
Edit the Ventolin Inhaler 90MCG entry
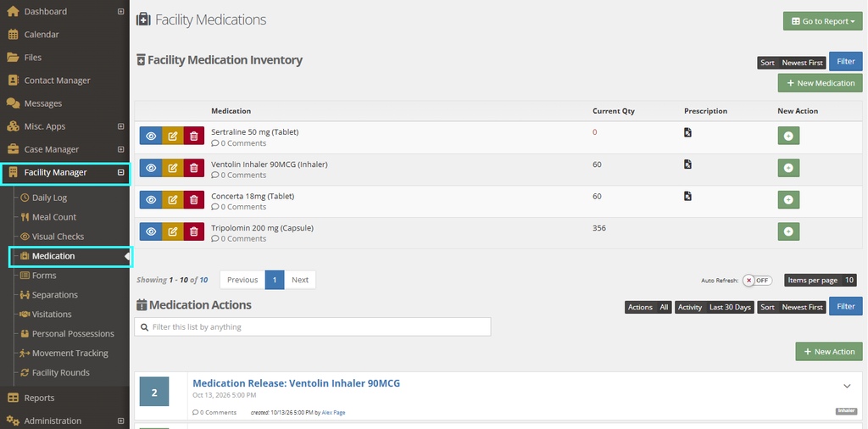coord(173,168)
